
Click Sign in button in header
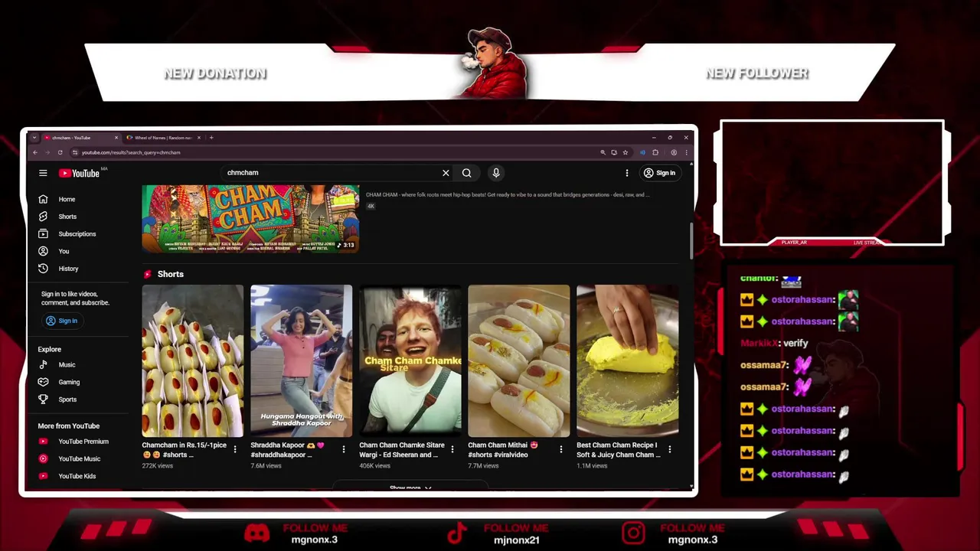(x=659, y=173)
